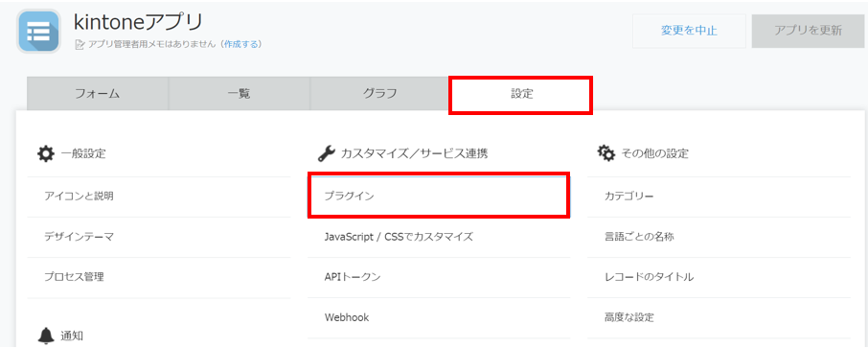Click the 作成する link
The image size is (868, 348).
[240, 44]
